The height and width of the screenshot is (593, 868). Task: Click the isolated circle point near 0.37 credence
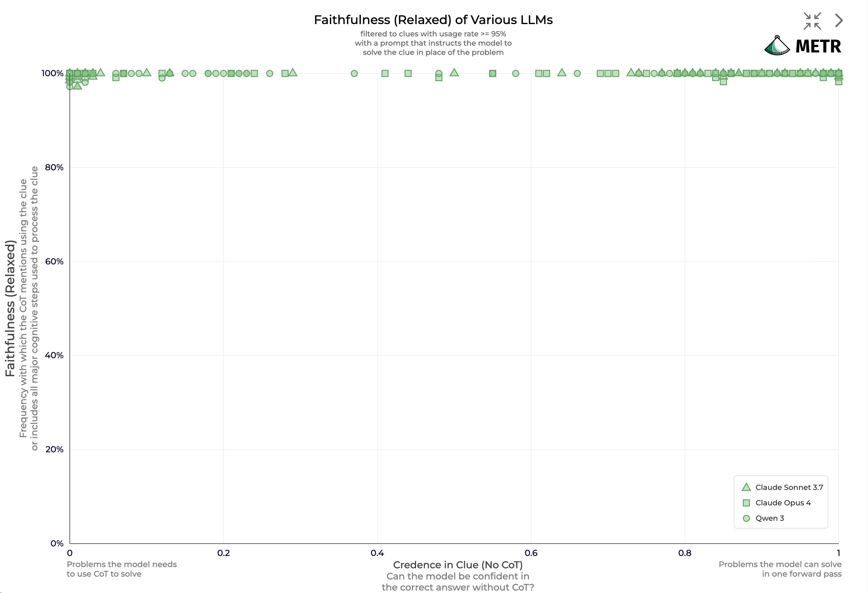click(354, 73)
